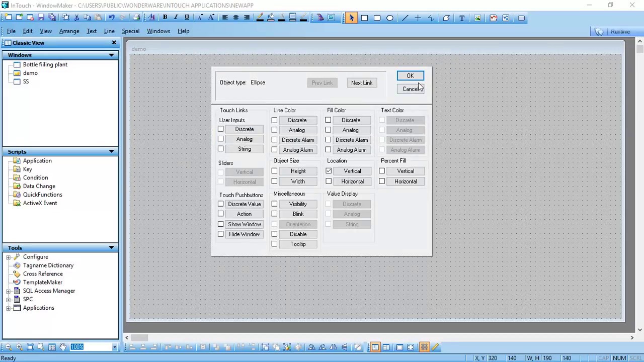Screen dimensions: 644x362
Task: Activate the Text tool
Action: [x=462, y=18]
